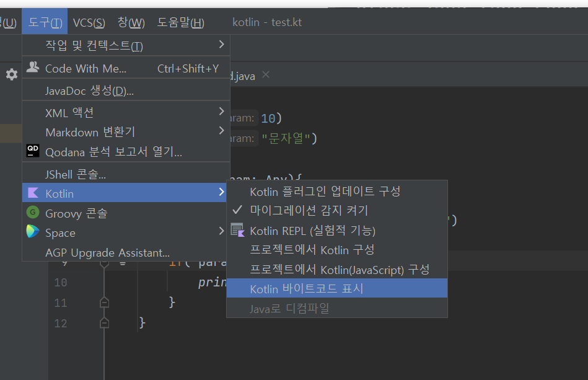
Task: Choose Kotlin 플러그인 업데이트 구성
Action: [x=336, y=192]
